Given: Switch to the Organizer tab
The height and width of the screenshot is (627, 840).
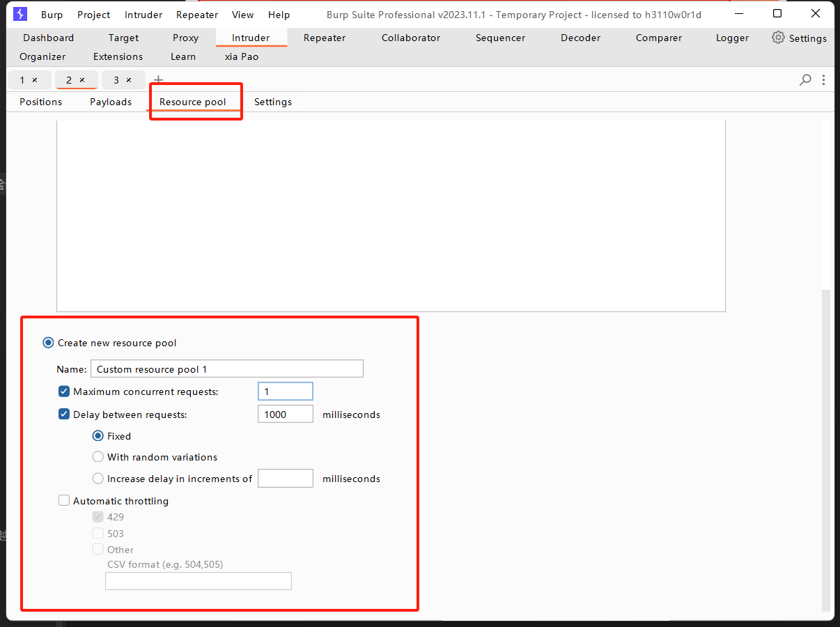Looking at the screenshot, I should click(x=42, y=56).
